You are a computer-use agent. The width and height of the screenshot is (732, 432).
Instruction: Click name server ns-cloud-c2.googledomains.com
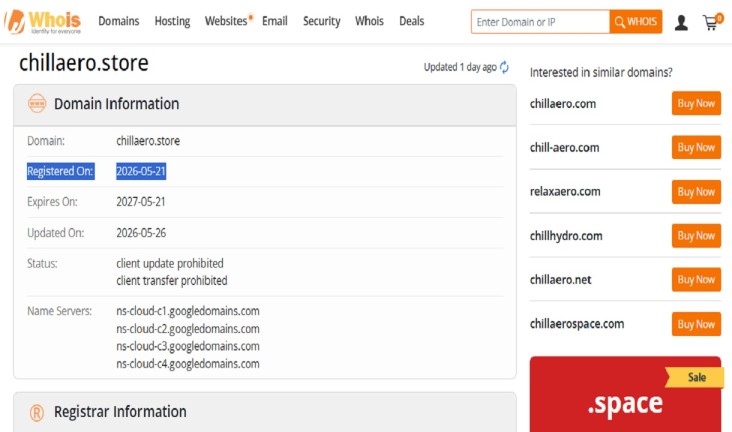(x=188, y=329)
